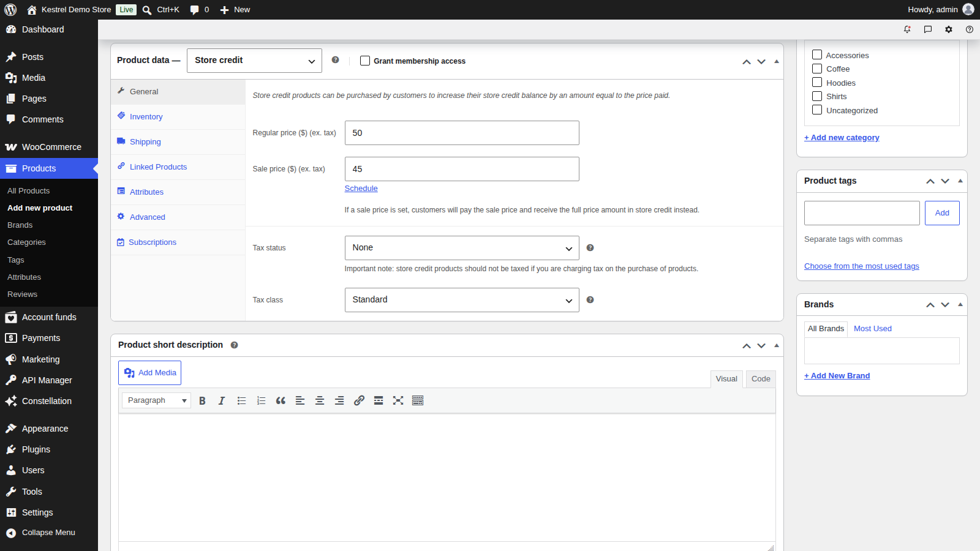Apply blockquote formatting
980x551 pixels.
tap(281, 400)
